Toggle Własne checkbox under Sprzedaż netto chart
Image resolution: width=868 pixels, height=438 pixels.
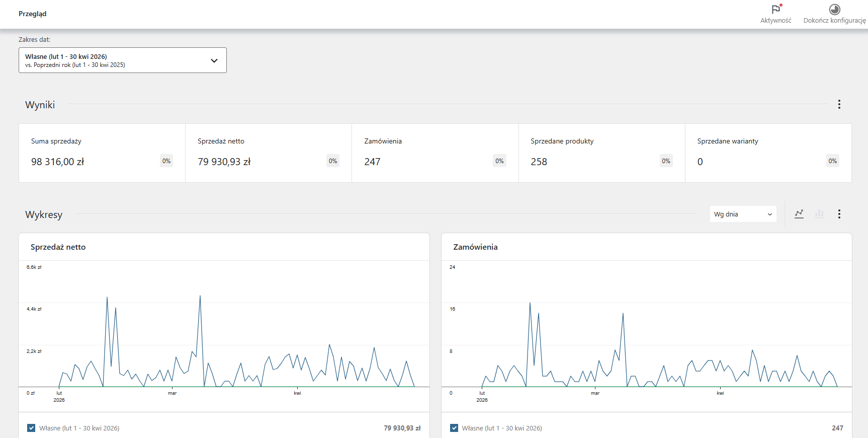point(31,428)
